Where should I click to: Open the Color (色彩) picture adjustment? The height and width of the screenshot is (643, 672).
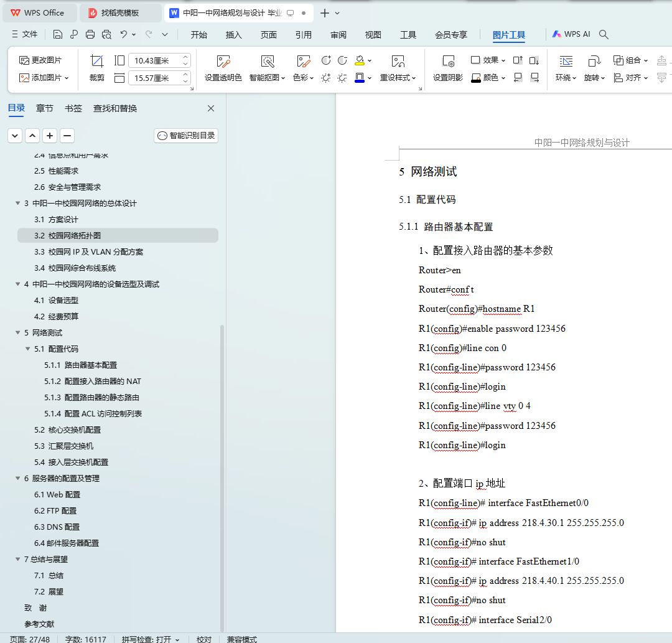[303, 68]
